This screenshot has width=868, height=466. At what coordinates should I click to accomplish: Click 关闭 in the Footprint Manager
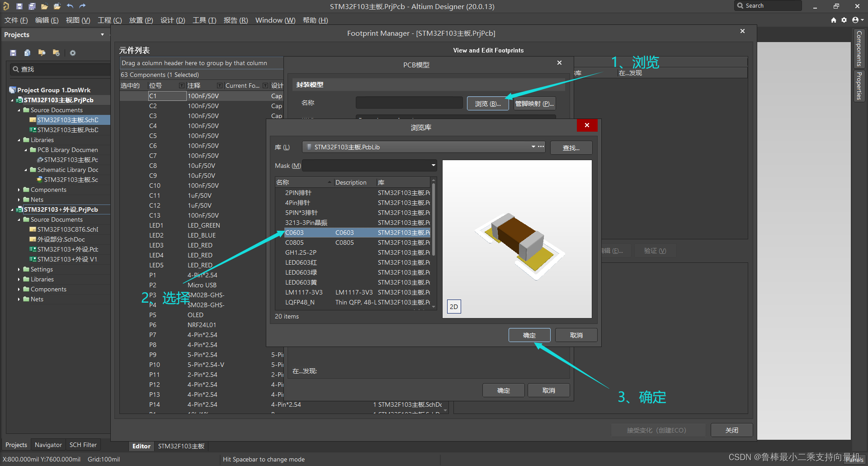point(732,430)
